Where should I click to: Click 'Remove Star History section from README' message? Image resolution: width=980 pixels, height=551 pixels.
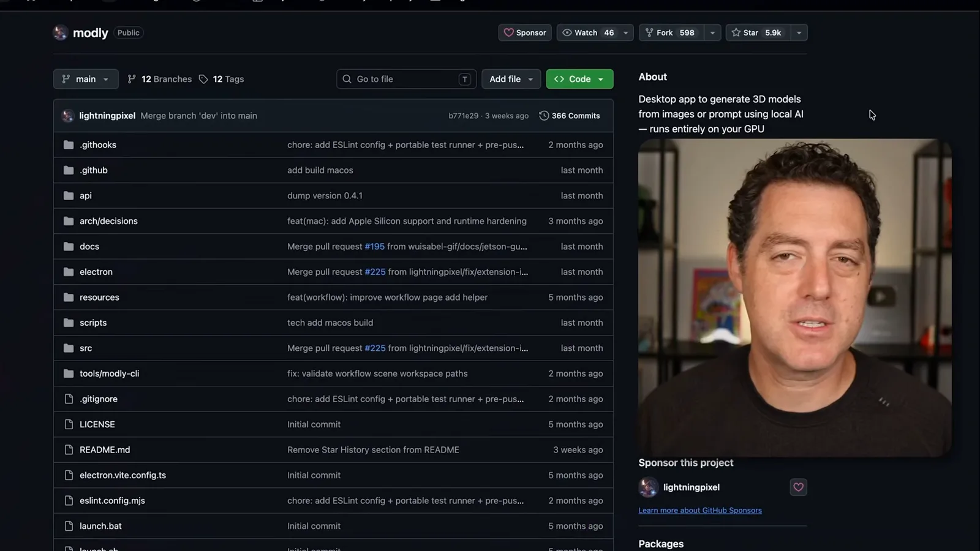tap(373, 450)
